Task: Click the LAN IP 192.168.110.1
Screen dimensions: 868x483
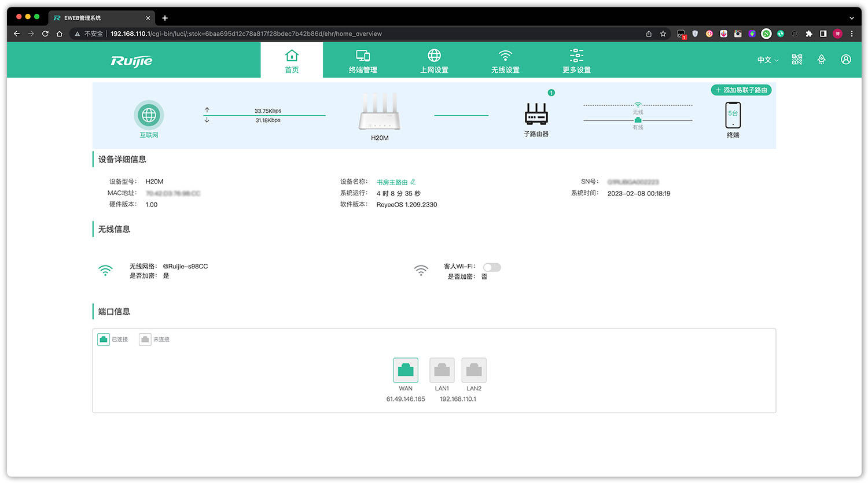Action: pos(458,399)
